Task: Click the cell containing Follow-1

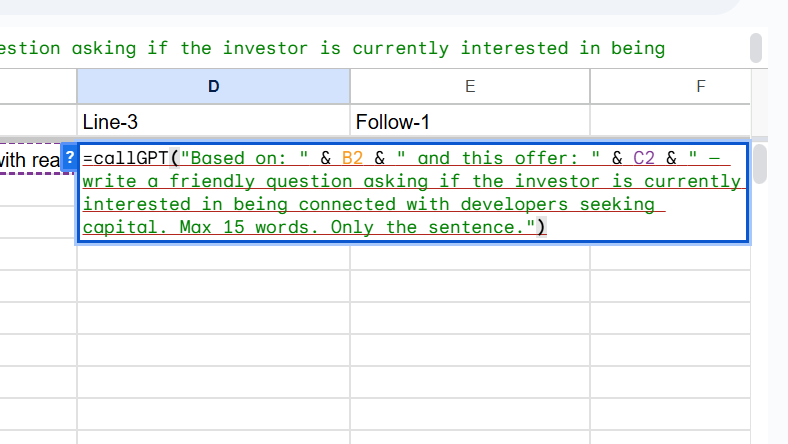Action: pos(469,122)
